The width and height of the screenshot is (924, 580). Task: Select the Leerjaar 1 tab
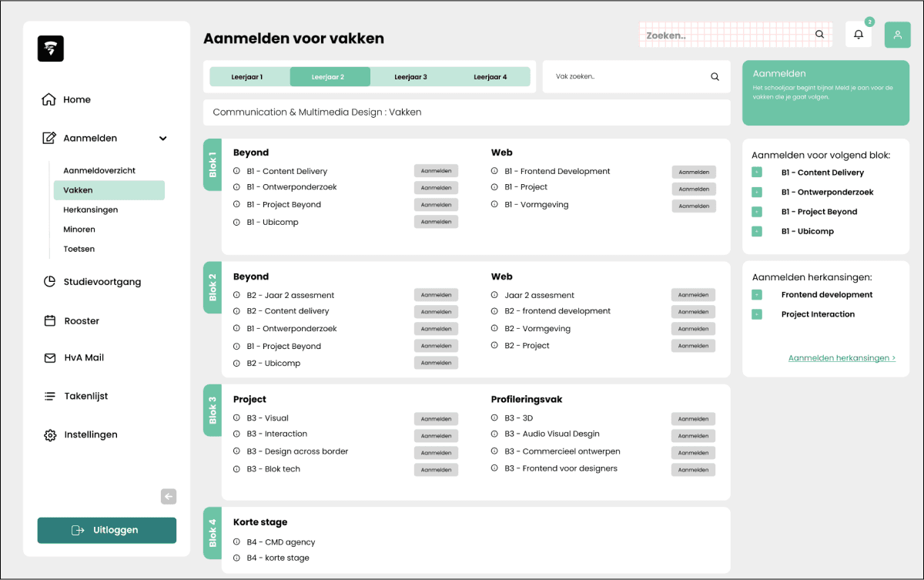point(247,77)
